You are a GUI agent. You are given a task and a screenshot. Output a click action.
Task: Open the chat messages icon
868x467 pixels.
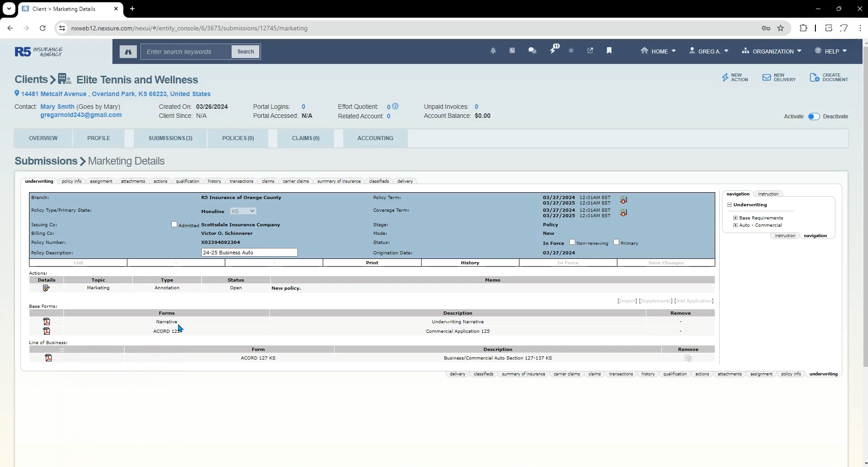tap(532, 51)
